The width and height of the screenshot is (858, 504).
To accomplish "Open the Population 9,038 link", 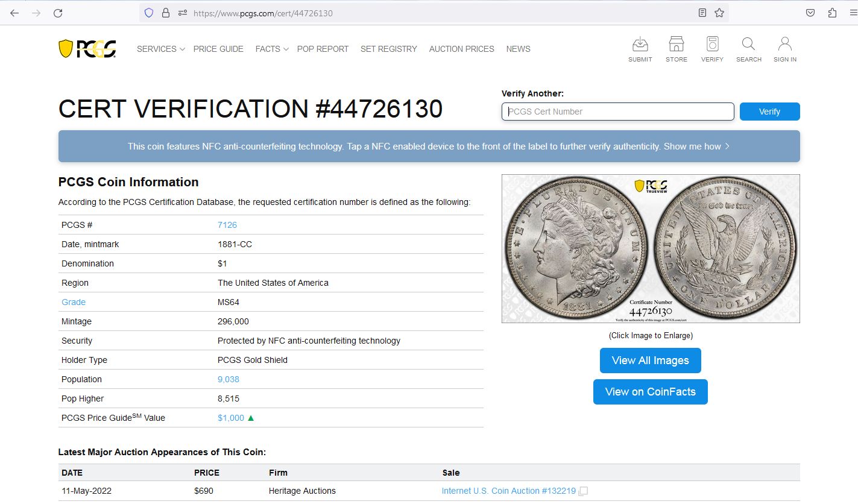I will coord(229,379).
